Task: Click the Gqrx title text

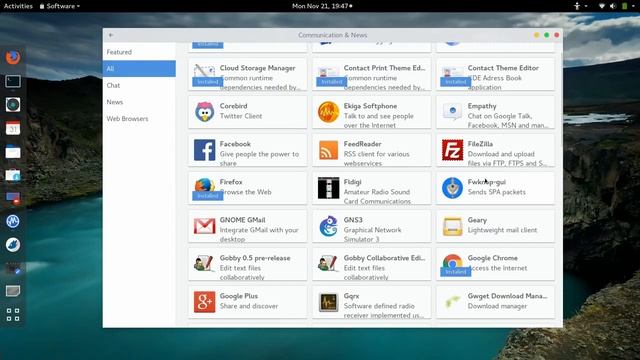Action: point(351,296)
